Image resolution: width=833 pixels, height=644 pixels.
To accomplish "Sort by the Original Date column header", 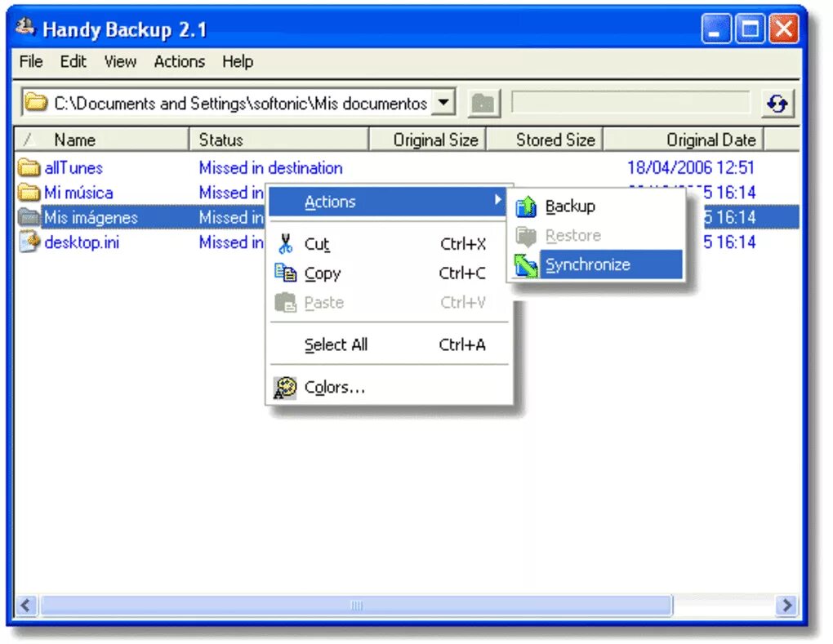I will tap(684, 140).
